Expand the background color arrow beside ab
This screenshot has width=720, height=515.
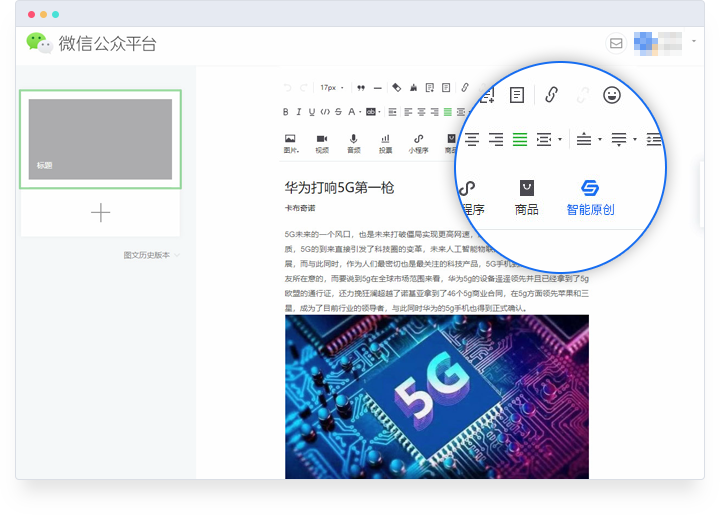[379, 112]
